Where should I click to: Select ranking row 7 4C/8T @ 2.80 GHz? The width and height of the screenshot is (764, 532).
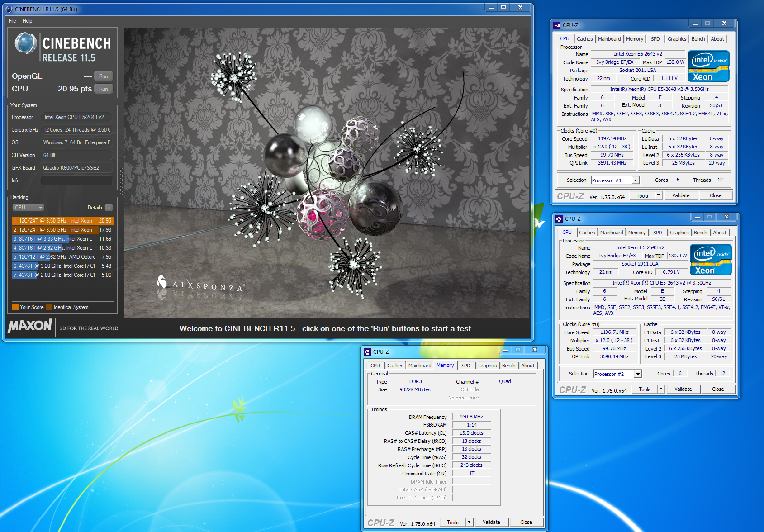pyautogui.click(x=62, y=275)
